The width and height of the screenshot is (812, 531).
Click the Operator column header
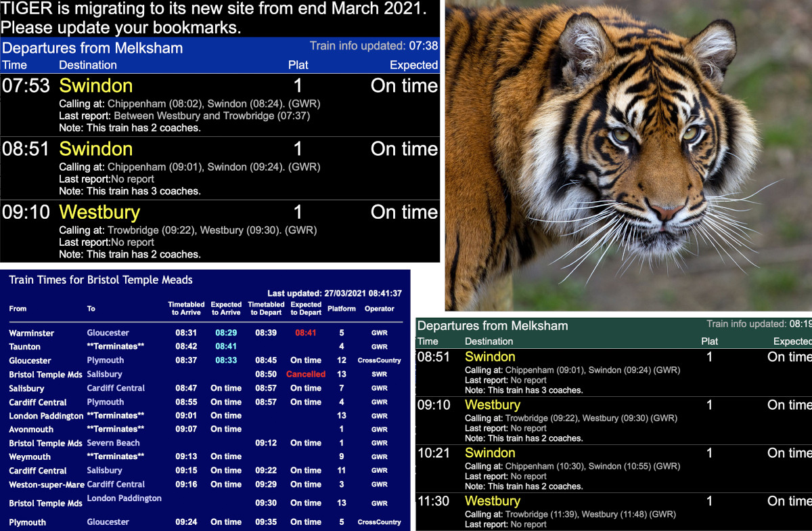pyautogui.click(x=379, y=309)
